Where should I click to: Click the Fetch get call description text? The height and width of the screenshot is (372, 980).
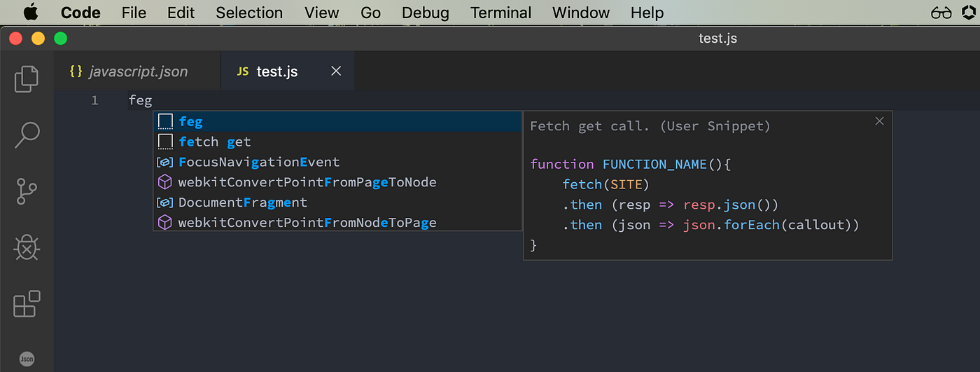coord(650,127)
